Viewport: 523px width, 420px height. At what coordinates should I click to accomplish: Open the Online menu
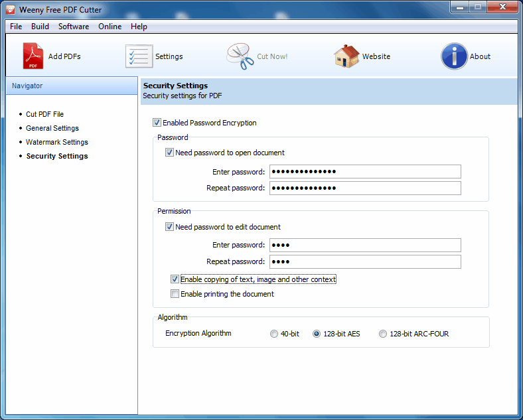click(110, 27)
